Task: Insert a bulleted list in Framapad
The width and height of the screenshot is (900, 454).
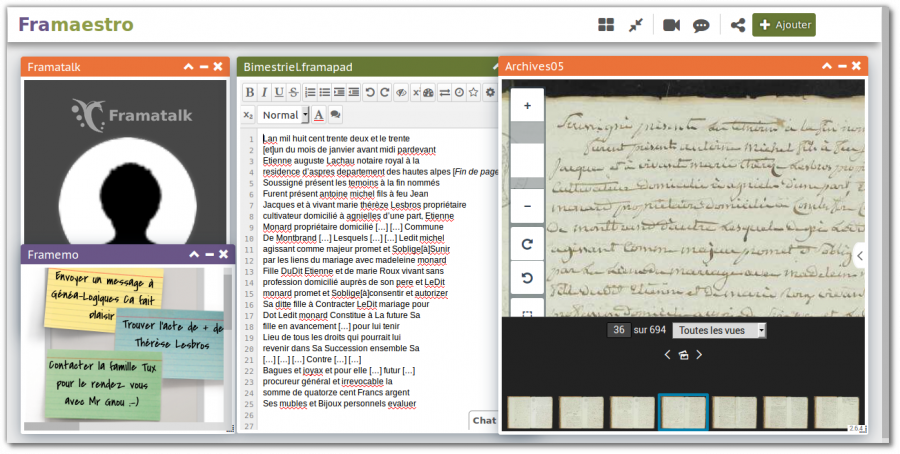Action: (x=324, y=92)
